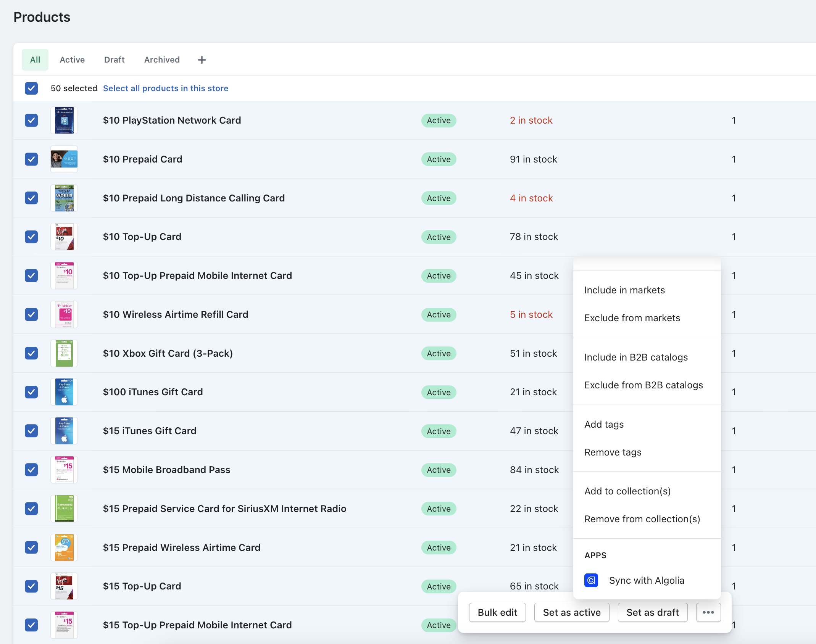Click the $10 Top-Up Card Virgin thumbnail
The width and height of the screenshot is (816, 644).
point(64,237)
